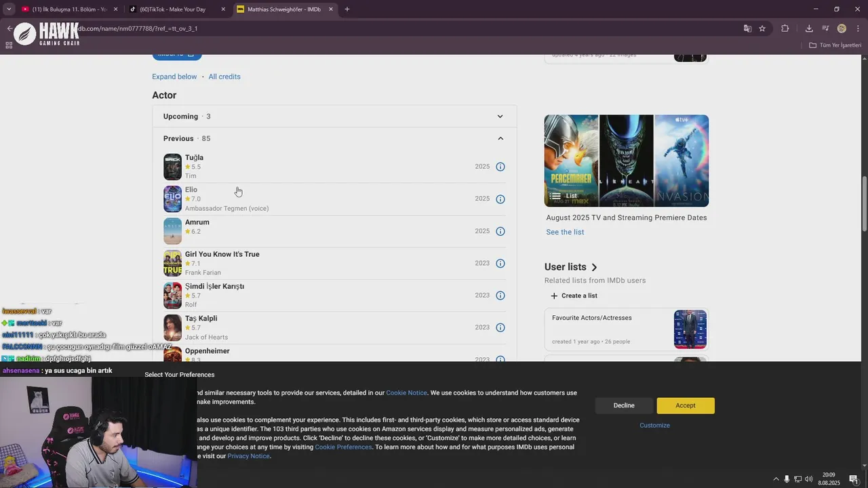Open apps grid icon in bookmarks bar
868x488 pixels.
click(x=9, y=45)
